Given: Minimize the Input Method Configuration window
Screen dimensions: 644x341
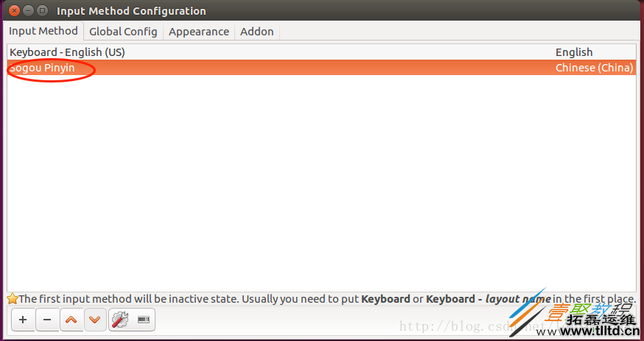Looking at the screenshot, I should click(28, 11).
